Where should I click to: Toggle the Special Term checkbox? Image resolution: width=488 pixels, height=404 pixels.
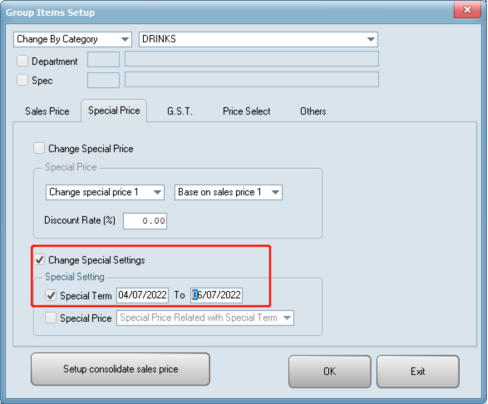(x=51, y=295)
